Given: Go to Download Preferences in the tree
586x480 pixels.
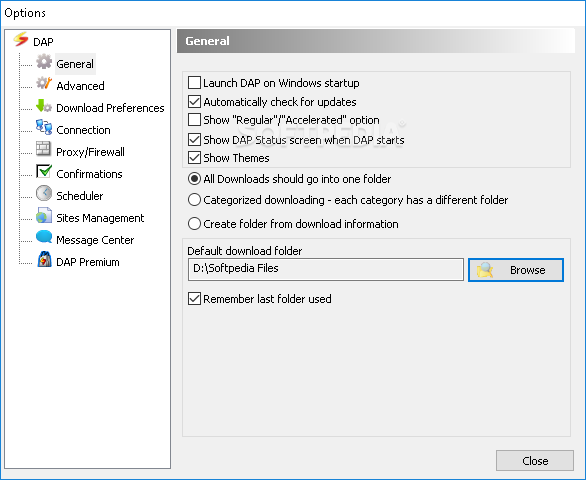Looking at the screenshot, I should 110,108.
